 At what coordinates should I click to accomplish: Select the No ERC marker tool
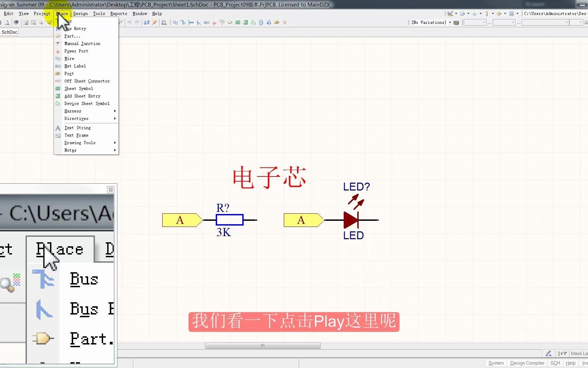click(x=285, y=22)
